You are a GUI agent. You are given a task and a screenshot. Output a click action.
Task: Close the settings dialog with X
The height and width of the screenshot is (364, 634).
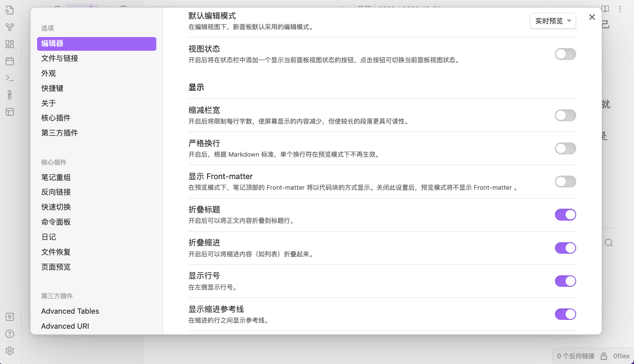592,17
